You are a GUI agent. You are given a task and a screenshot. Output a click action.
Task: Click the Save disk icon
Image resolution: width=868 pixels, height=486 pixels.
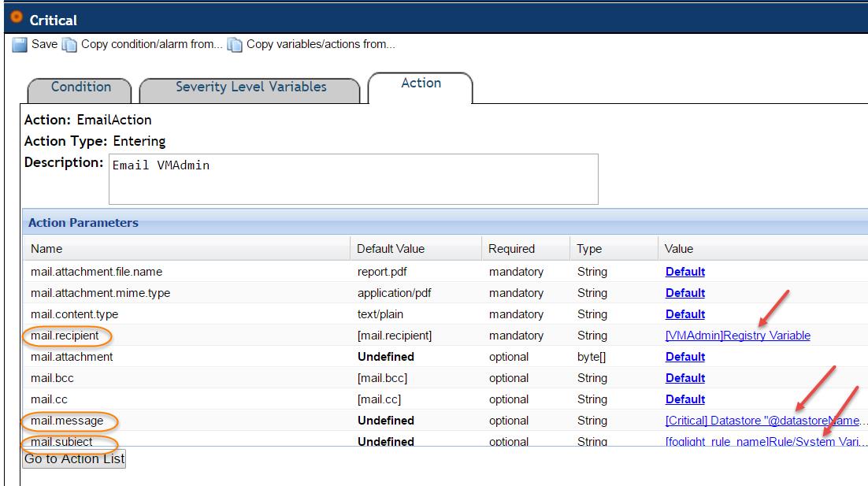coord(20,45)
